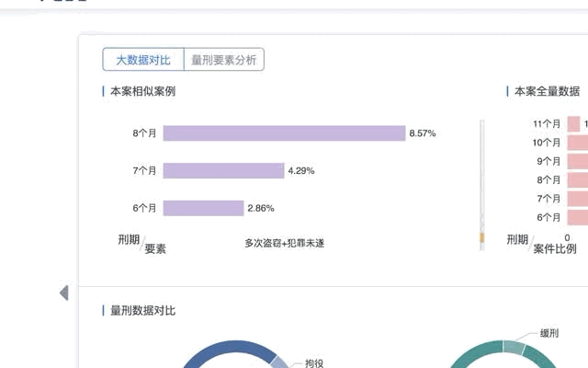Open the 量刑要素分析 tab
This screenshot has height=368, width=588.
pyautogui.click(x=224, y=59)
